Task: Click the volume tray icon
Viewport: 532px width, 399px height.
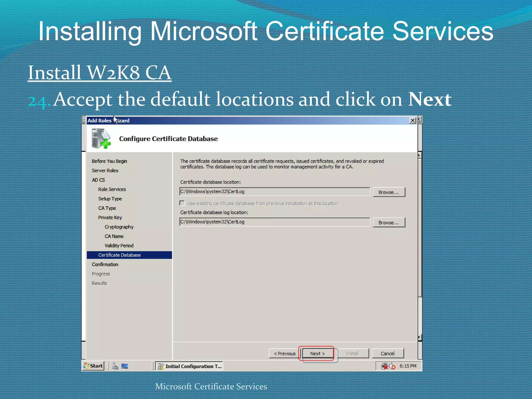Action: point(392,366)
